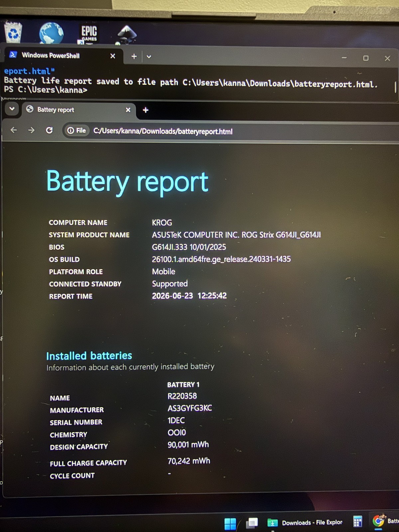Select connected standby value Supported
399x532 pixels.
point(170,284)
